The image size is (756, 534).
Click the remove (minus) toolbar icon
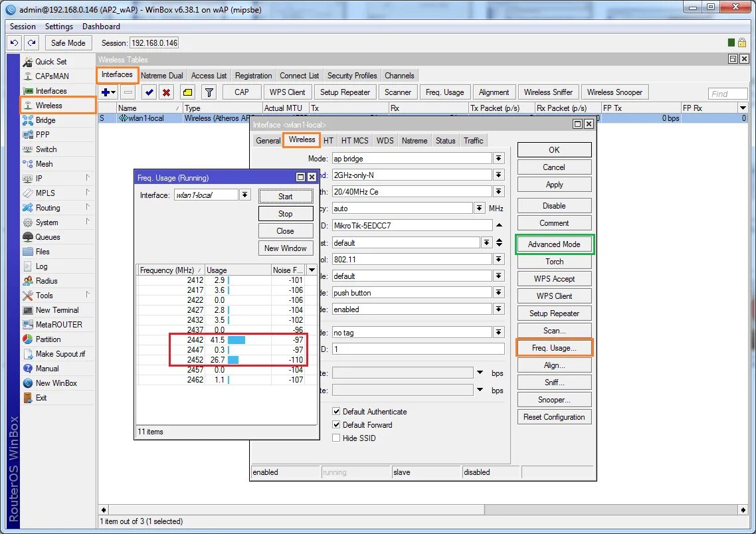click(x=128, y=92)
